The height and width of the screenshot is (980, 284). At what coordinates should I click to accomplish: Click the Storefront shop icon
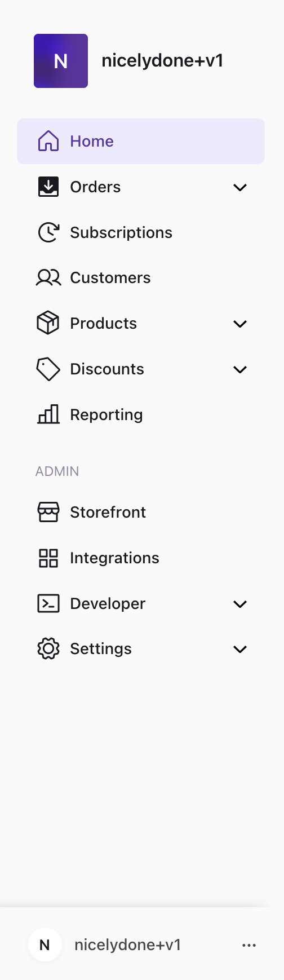(x=48, y=512)
